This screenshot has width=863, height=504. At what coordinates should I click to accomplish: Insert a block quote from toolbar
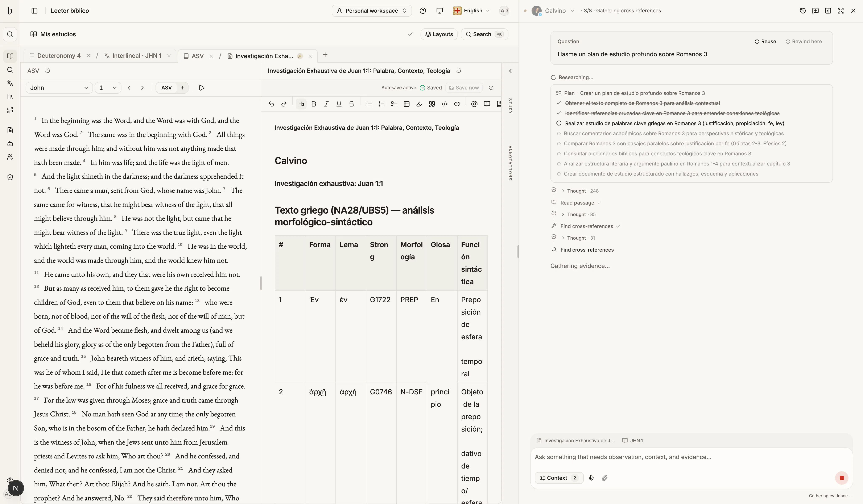point(432,104)
